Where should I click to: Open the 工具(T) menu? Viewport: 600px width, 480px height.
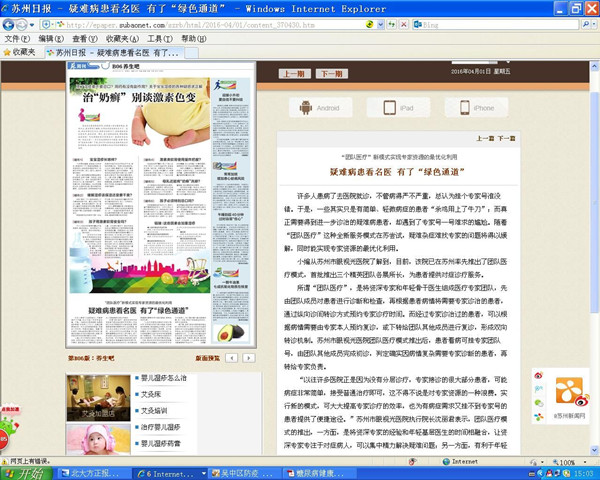(160, 38)
